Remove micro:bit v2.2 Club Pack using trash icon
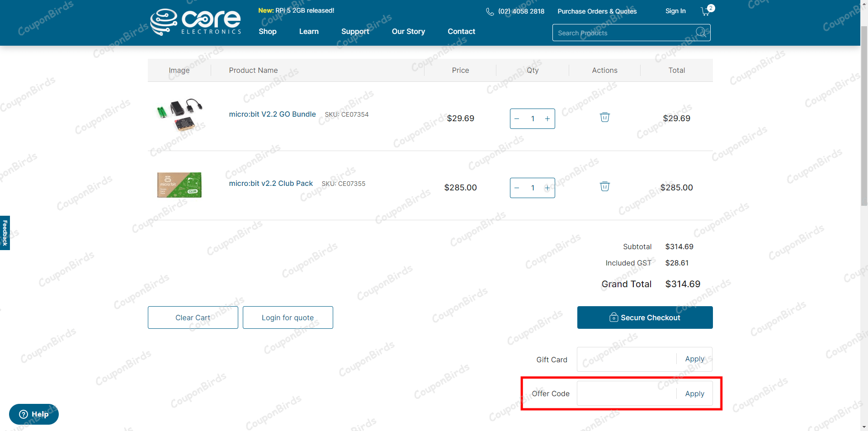This screenshot has width=868, height=431. 604,187
